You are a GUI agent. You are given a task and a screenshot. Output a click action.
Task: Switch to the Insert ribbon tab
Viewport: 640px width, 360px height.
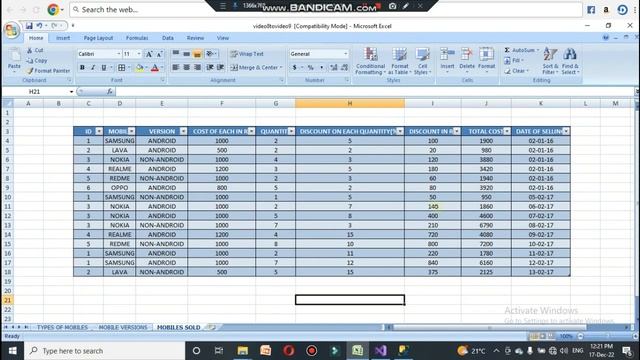(63, 38)
